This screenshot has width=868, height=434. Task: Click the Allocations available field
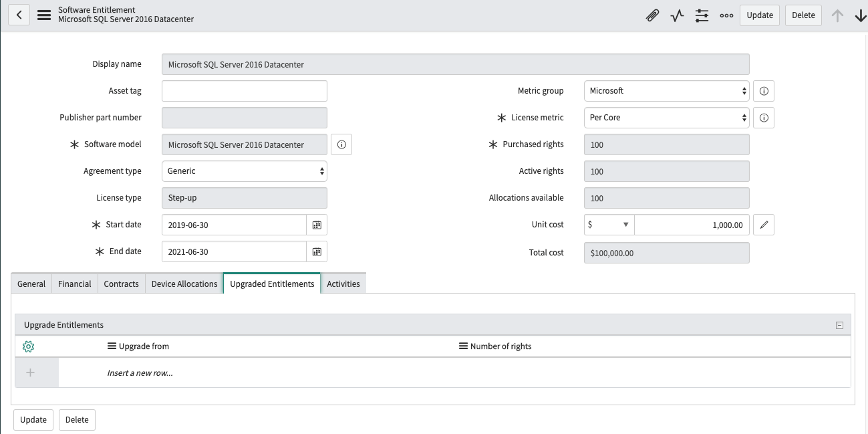click(667, 198)
